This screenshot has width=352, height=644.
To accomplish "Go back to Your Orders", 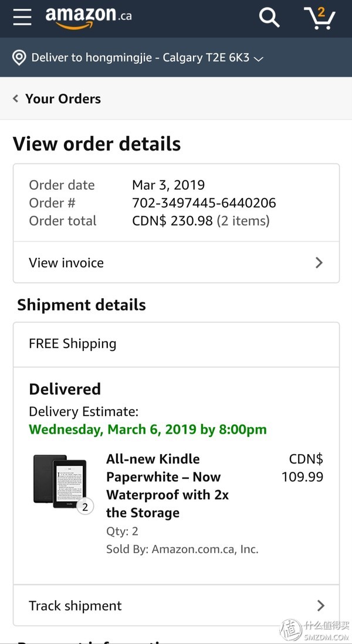I will point(63,98).
